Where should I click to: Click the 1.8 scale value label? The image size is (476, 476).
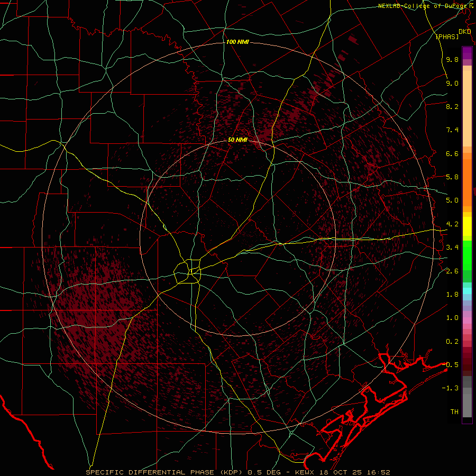point(452,295)
